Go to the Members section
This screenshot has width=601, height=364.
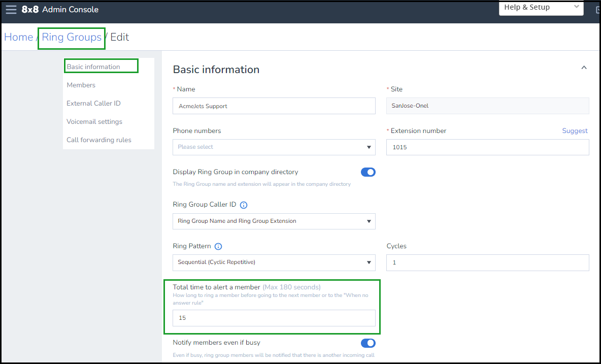point(81,85)
